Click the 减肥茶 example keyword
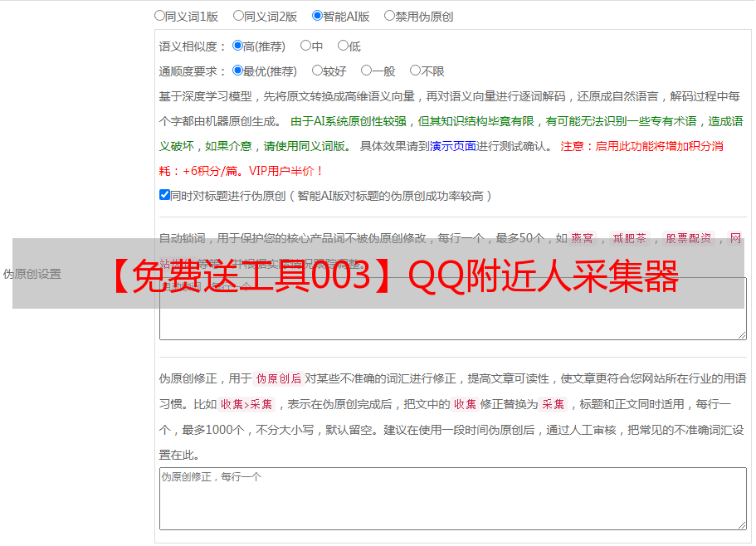Viewport: 756px width, 546px height. 629,238
